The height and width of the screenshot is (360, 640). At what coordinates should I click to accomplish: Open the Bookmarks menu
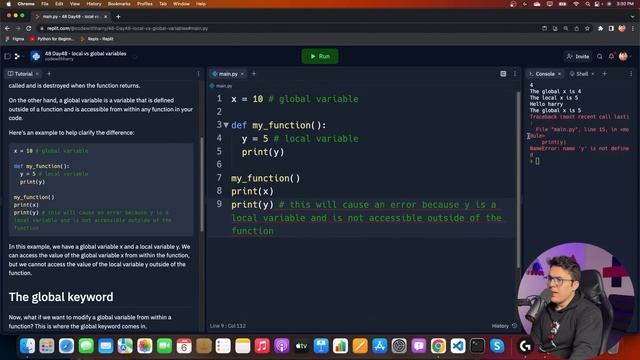[x=119, y=4]
